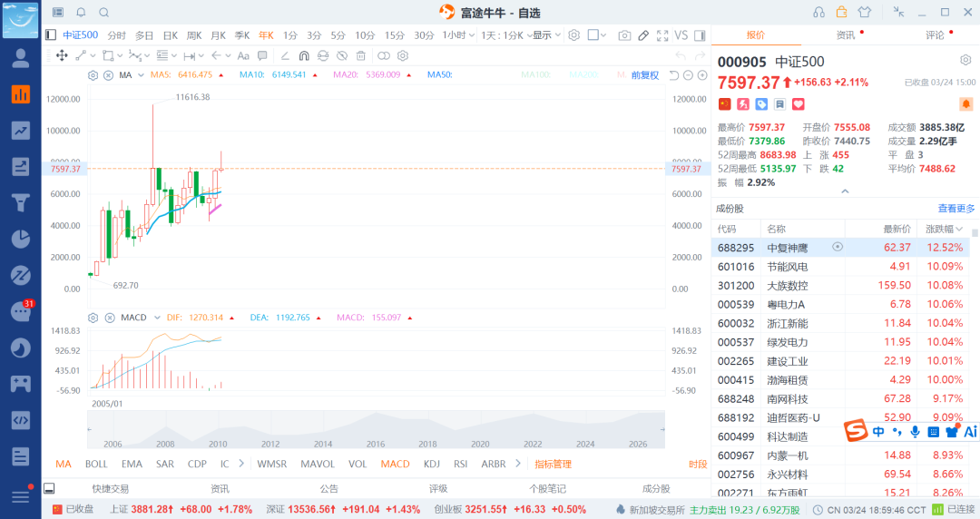Image resolution: width=980 pixels, height=519 pixels.
Task: Click the search magnifier in title bar
Action: [104, 13]
